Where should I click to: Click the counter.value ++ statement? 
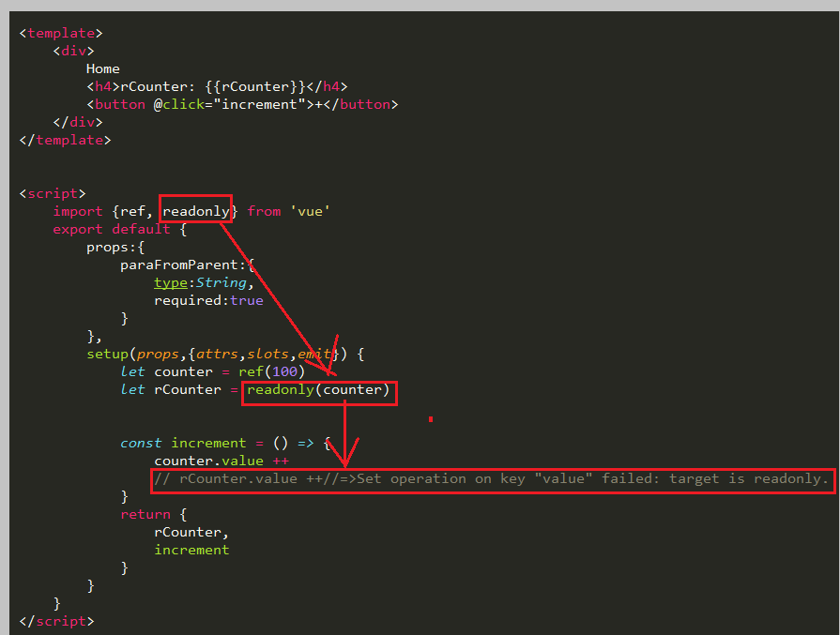click(221, 461)
